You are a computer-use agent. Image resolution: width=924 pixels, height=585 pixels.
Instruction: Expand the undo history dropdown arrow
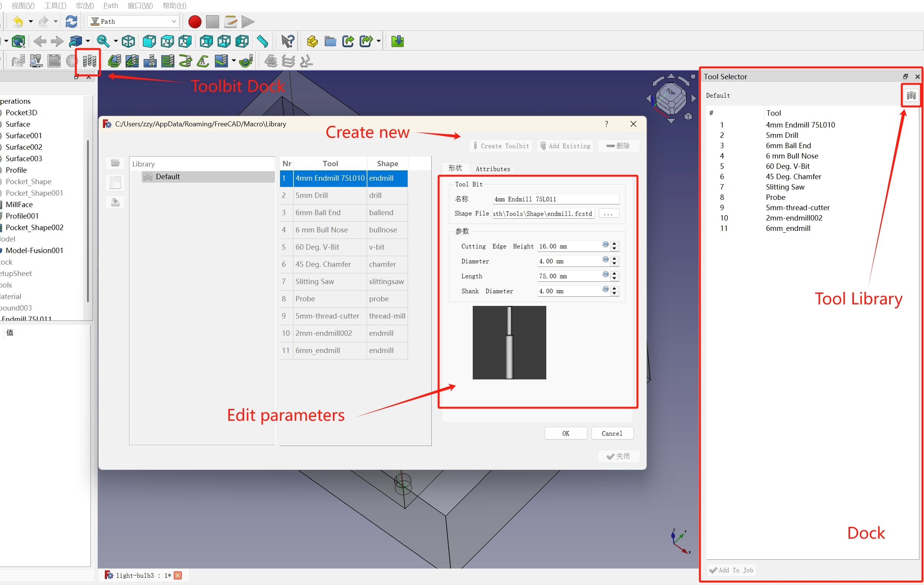point(31,21)
